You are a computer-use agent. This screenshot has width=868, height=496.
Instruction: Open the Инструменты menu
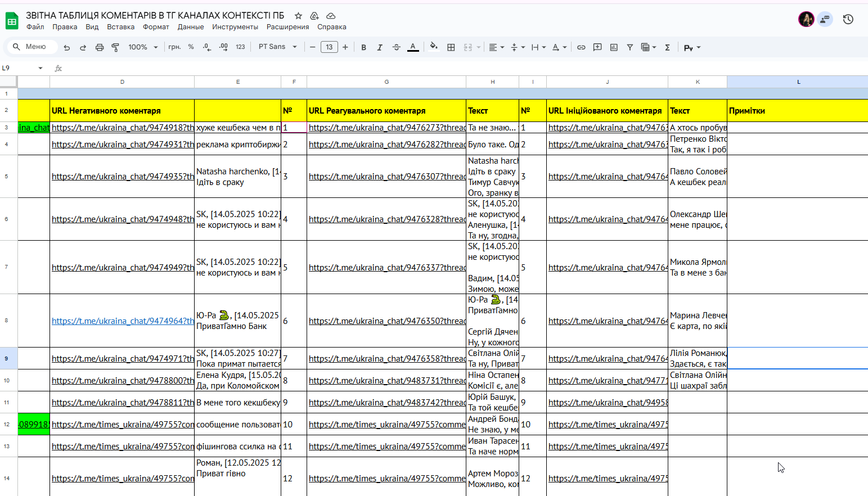(x=235, y=27)
